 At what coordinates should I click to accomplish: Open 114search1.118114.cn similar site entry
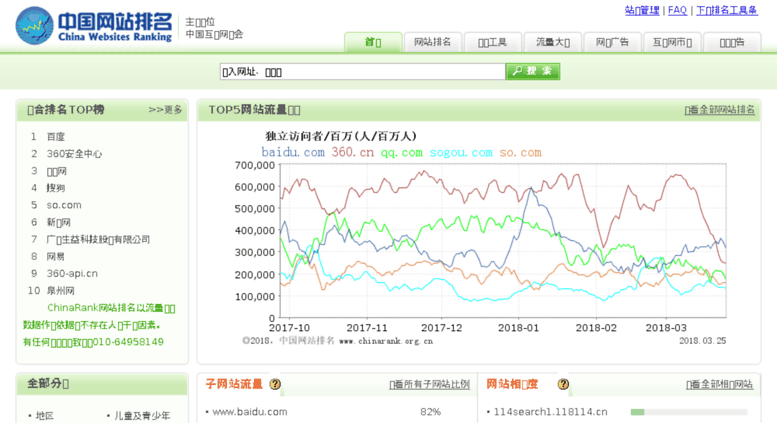[x=551, y=412]
